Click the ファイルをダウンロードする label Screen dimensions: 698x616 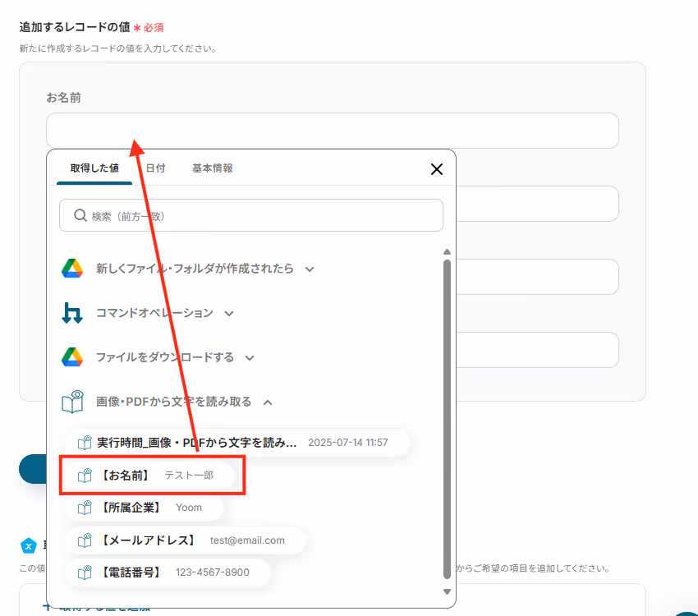(165, 357)
